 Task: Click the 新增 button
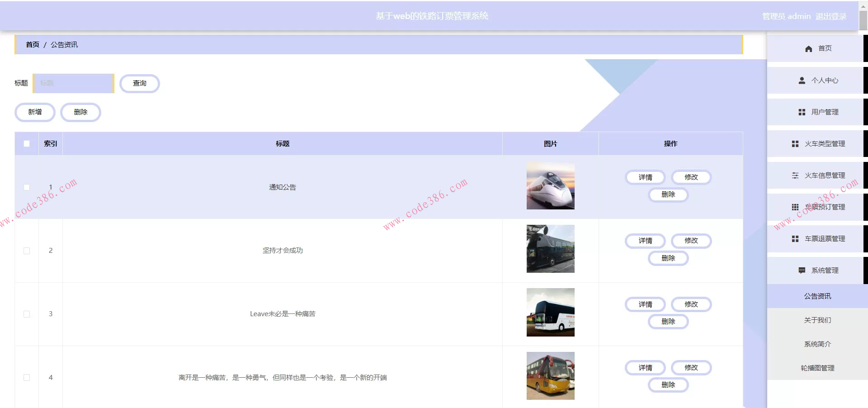point(35,112)
